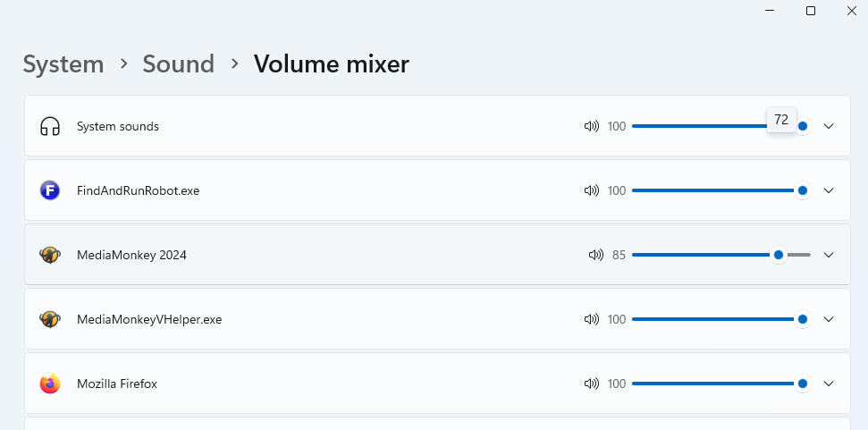Expand the System sounds options chevron
This screenshot has height=430, width=868.
click(829, 126)
